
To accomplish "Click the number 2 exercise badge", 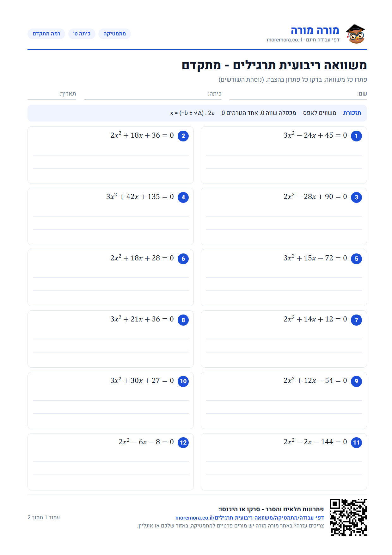I will point(183,136).
